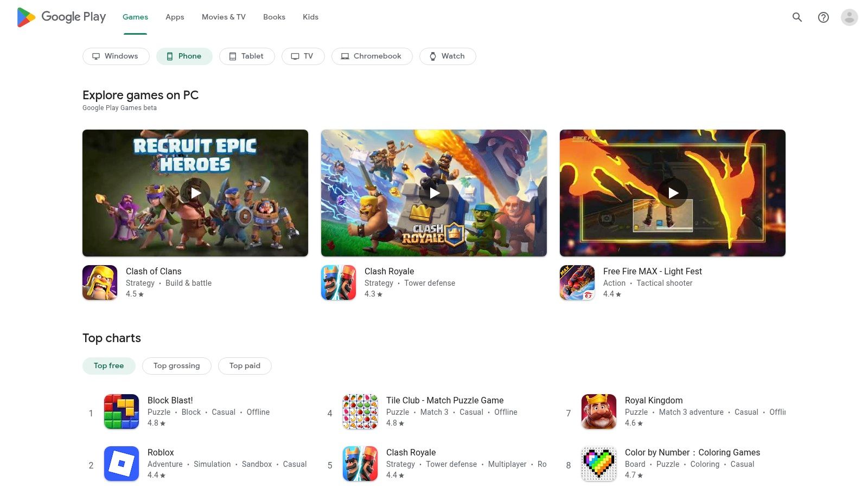Switch chart filter to Top grossing
The height and width of the screenshot is (488, 868).
[176, 365]
